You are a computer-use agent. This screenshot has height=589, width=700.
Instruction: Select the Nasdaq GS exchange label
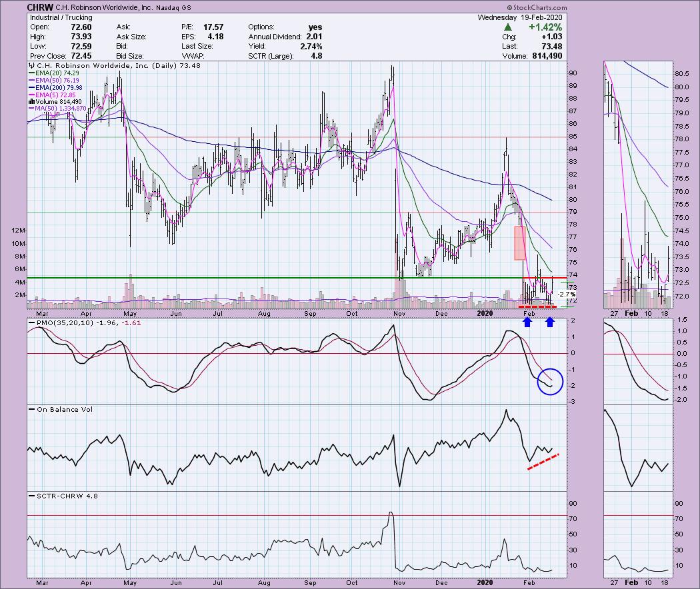pyautogui.click(x=175, y=7)
